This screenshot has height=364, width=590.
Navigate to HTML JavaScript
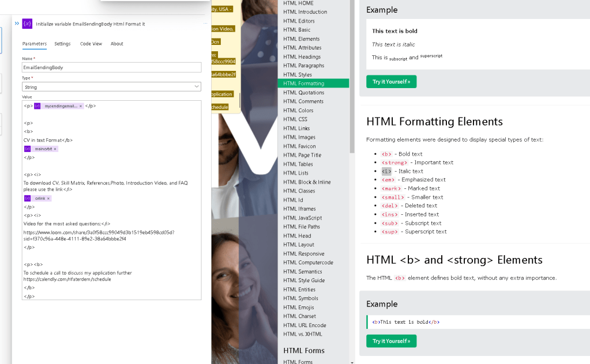[303, 218]
